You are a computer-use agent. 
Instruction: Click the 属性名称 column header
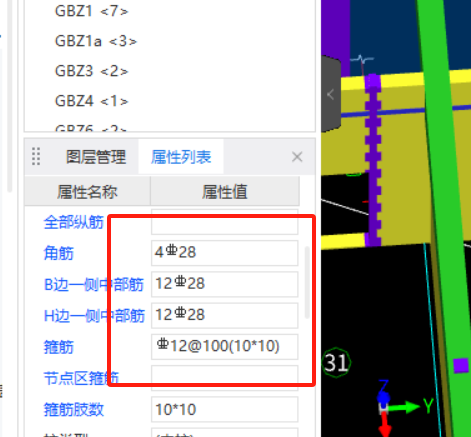[x=87, y=192]
